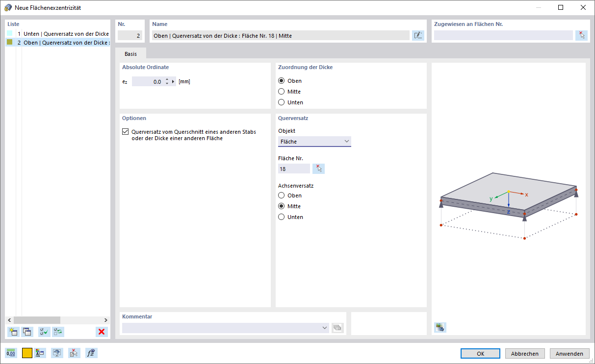Screen dimensions: 595x364
Task: Click the Zugewiesen an Flächen Nr. field
Action: tap(503, 35)
